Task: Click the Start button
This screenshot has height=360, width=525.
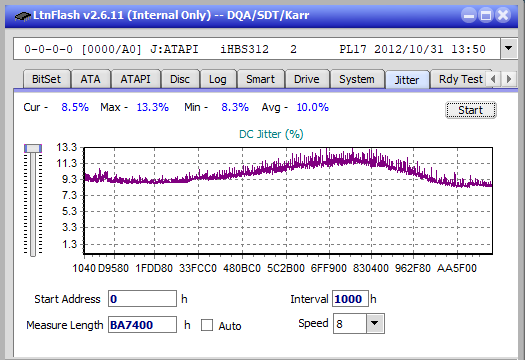Action: [470, 110]
